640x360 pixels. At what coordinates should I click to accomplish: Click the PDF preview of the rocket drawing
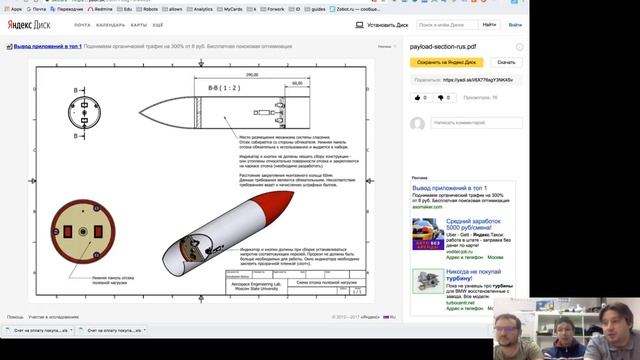[x=201, y=180]
